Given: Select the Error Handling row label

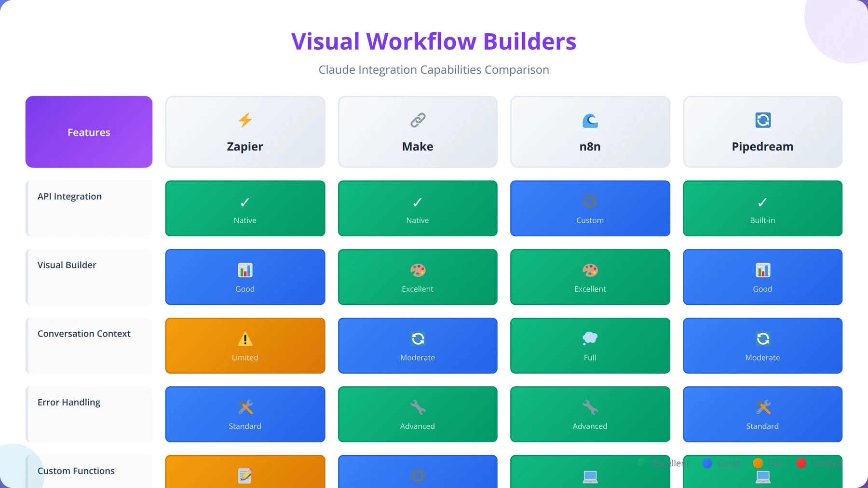Looking at the screenshot, I should click(x=69, y=402).
